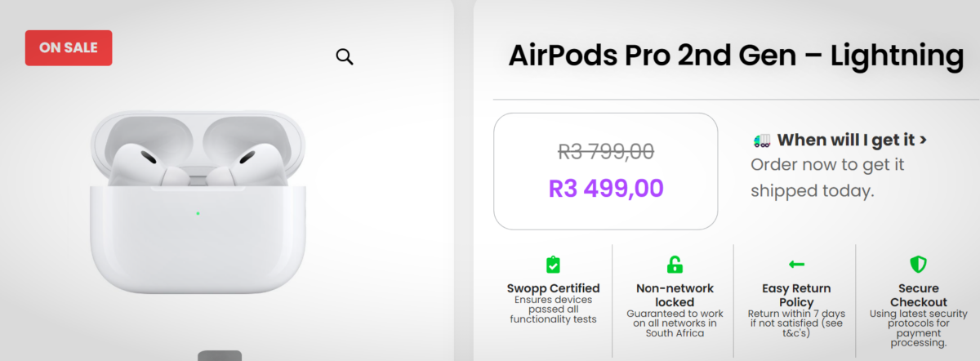Expand the chevron after "When will I get it"
Viewport: 980px width, 361px height.
(923, 140)
